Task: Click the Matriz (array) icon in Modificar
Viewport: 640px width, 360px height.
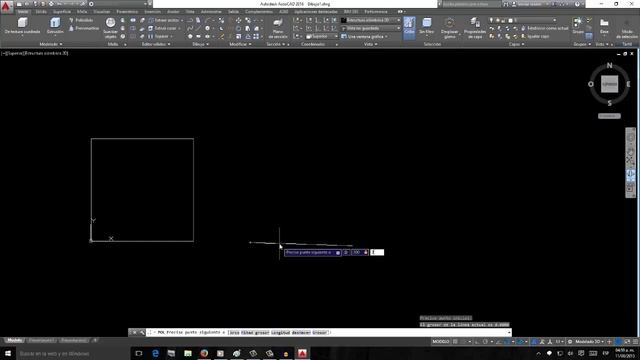Action: tap(256, 37)
